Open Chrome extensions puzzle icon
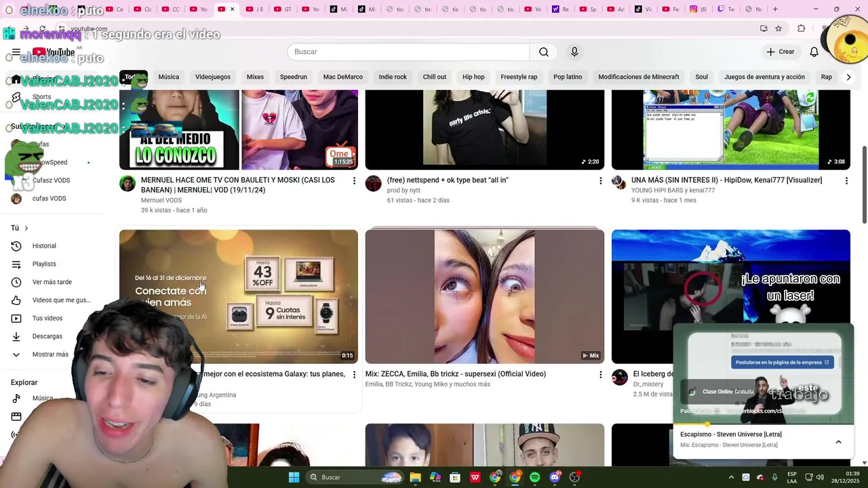 (x=802, y=28)
